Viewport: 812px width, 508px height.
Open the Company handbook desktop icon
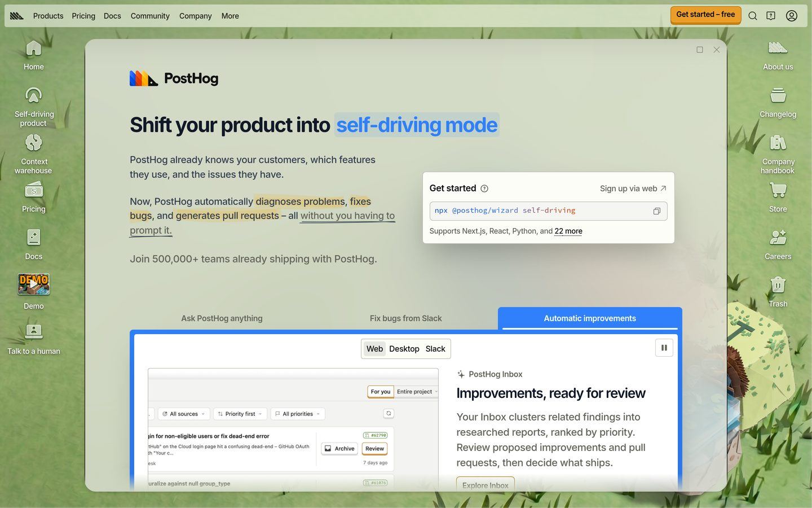(778, 154)
